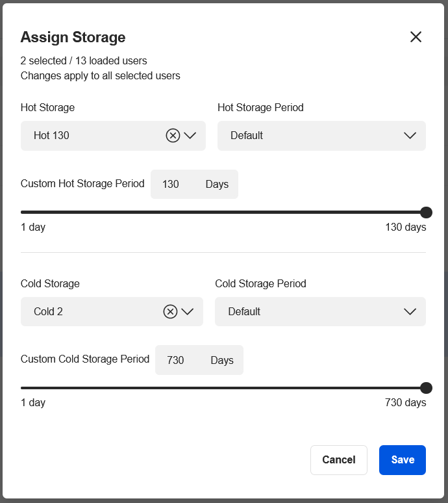Clear the Hot 130 storage selection
This screenshot has width=448, height=503.
click(x=173, y=136)
